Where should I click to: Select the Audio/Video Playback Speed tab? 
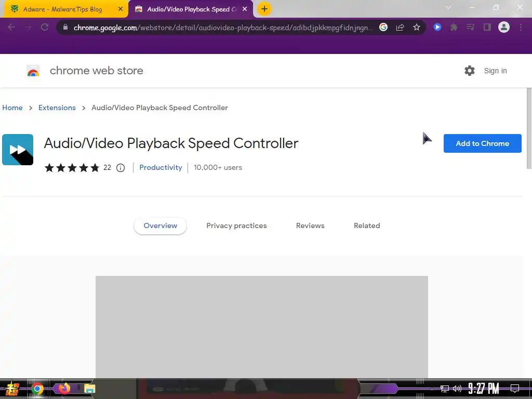tap(191, 9)
